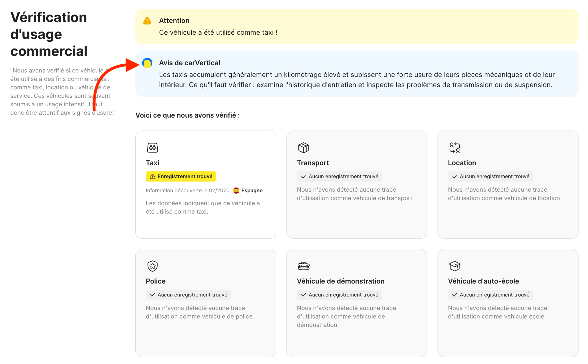Click the carVertical mascot avatar icon
588x364 pixels.
147,63
